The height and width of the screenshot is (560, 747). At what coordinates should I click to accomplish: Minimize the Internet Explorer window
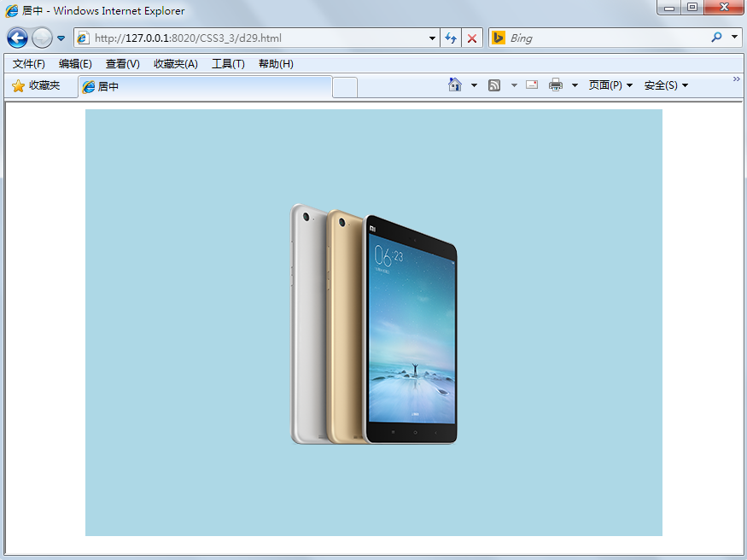click(x=668, y=8)
